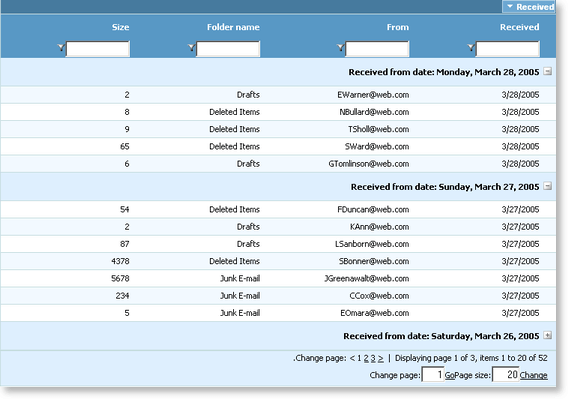Open the Received grouping dropdown at top
Screen dimensions: 568x399
tap(529, 7)
